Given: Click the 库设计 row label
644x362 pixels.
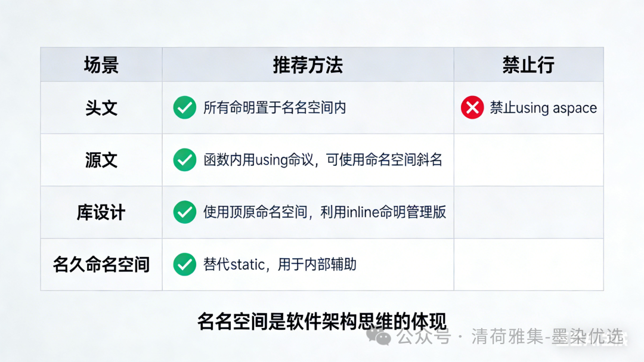Looking at the screenshot, I should [101, 212].
